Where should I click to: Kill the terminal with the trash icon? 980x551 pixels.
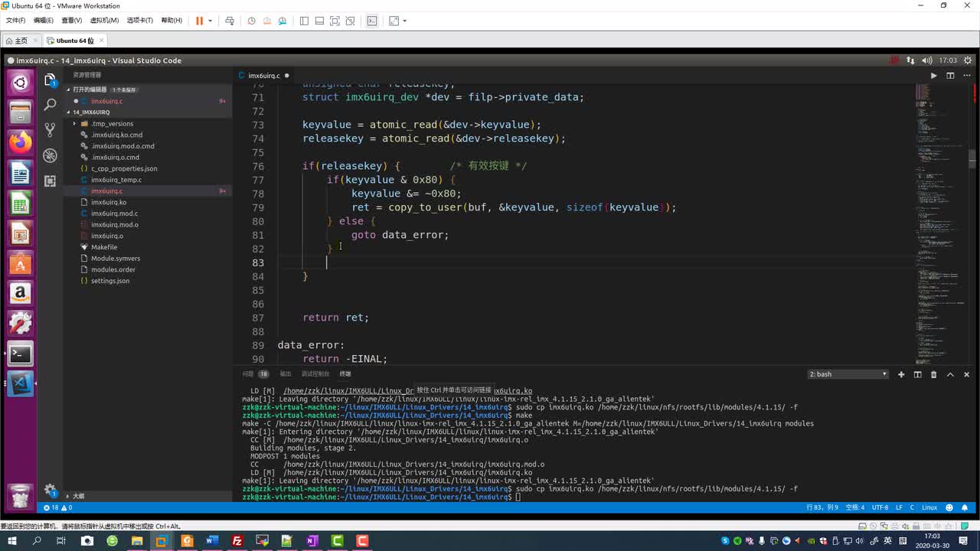(933, 374)
